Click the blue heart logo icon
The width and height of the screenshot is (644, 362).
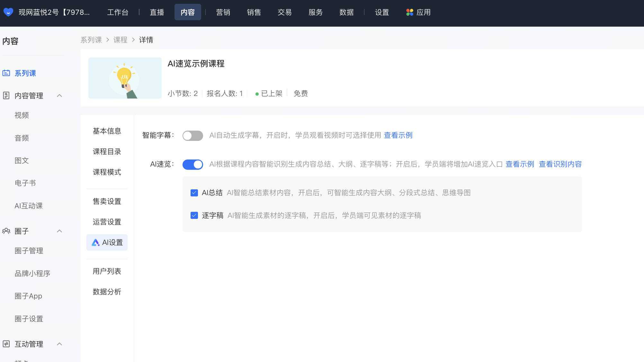coord(8,12)
